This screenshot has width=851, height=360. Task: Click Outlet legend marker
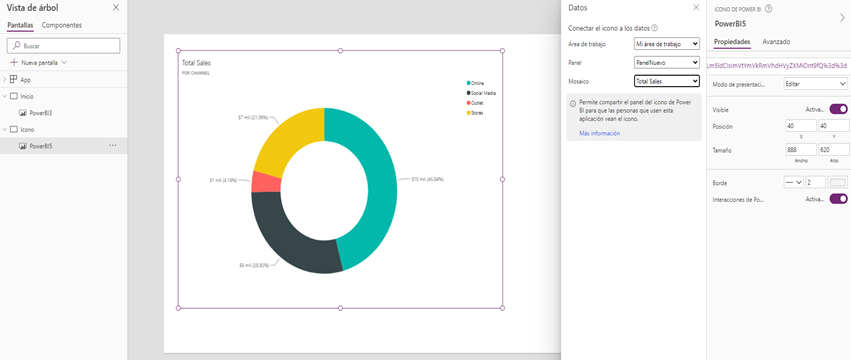(x=468, y=103)
